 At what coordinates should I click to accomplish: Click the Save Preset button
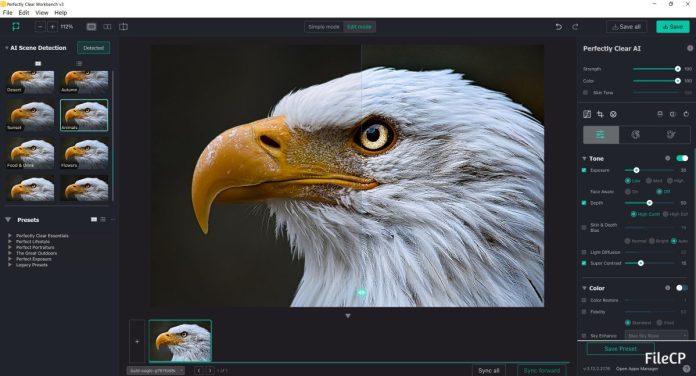point(621,348)
